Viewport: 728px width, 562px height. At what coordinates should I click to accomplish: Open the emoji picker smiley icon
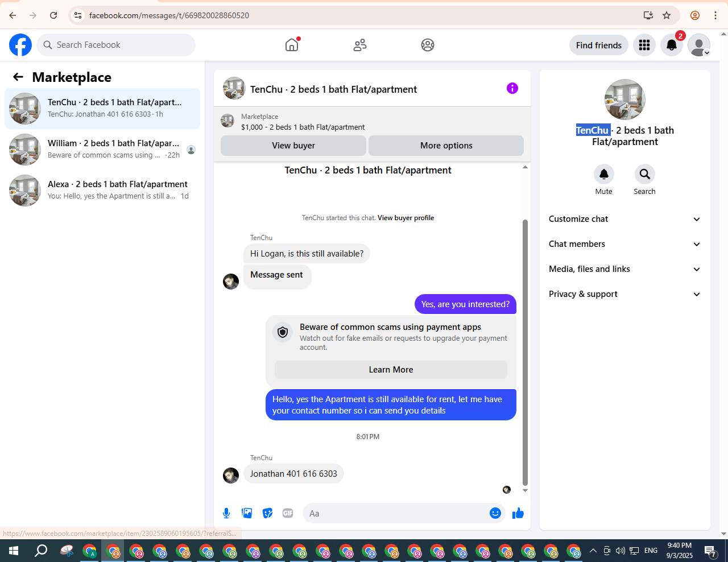495,513
